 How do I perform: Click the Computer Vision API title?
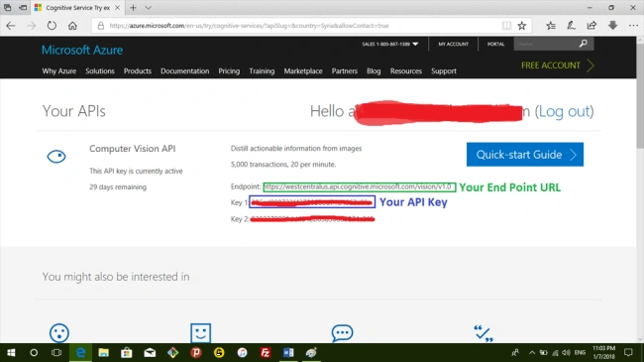point(132,149)
